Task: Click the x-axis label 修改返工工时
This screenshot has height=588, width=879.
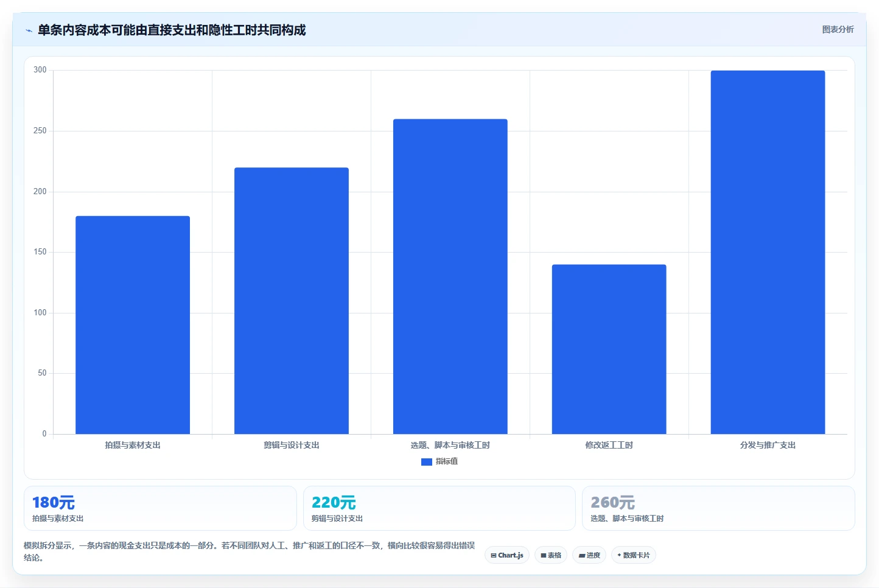Action: pyautogui.click(x=609, y=446)
